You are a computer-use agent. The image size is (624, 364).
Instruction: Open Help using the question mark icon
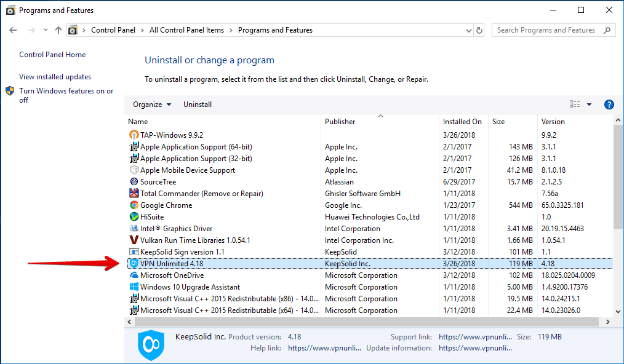tap(609, 104)
